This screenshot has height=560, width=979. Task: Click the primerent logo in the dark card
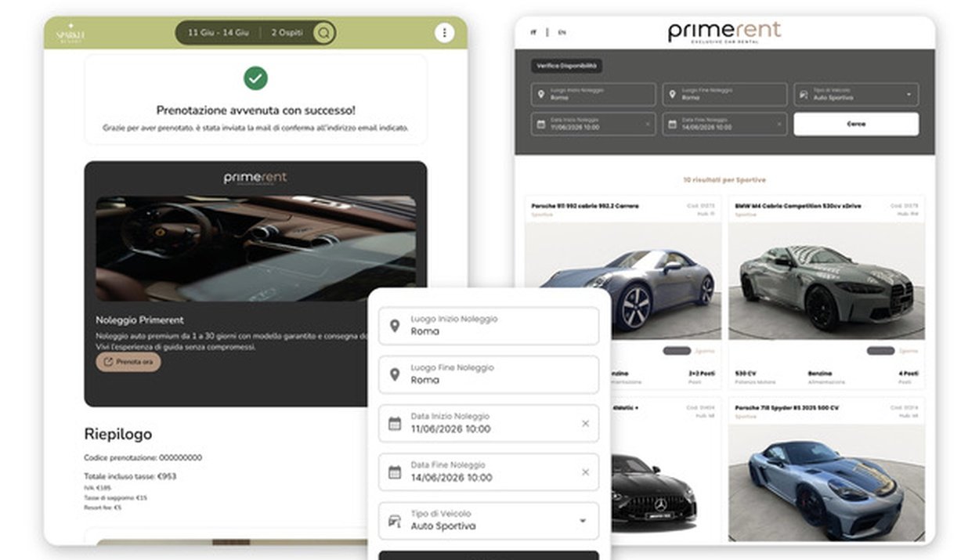pos(255,178)
